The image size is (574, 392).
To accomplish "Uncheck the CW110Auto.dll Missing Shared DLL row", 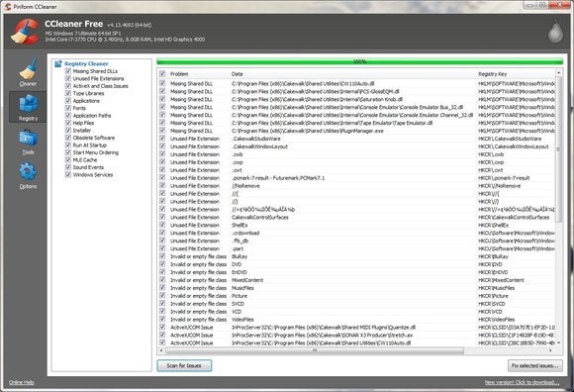I will [162, 83].
